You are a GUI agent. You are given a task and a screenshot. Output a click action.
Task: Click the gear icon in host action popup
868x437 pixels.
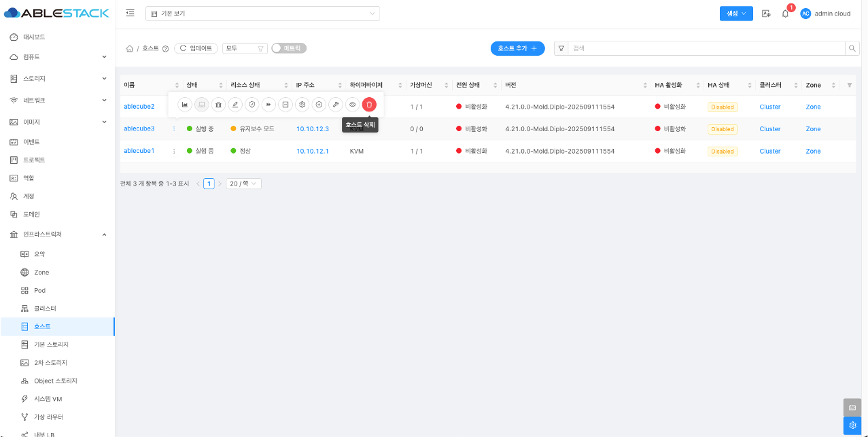302,105
